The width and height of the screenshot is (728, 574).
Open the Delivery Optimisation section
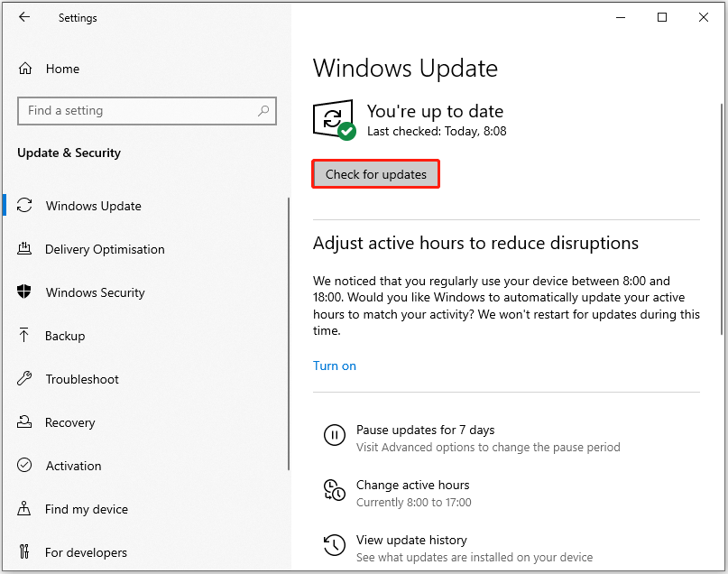[x=105, y=249]
